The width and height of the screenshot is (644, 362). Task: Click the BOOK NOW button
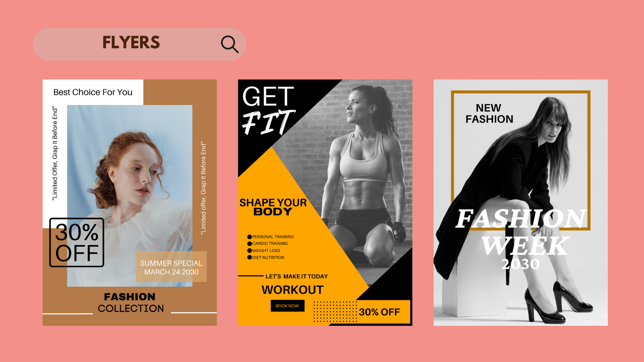coord(287,306)
